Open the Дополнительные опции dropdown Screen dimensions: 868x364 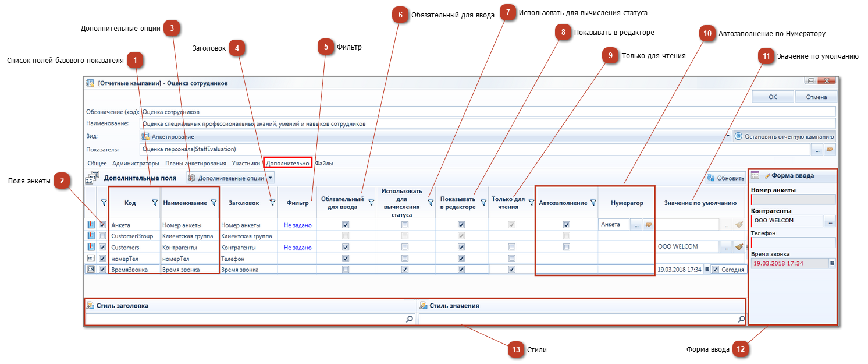click(x=230, y=178)
